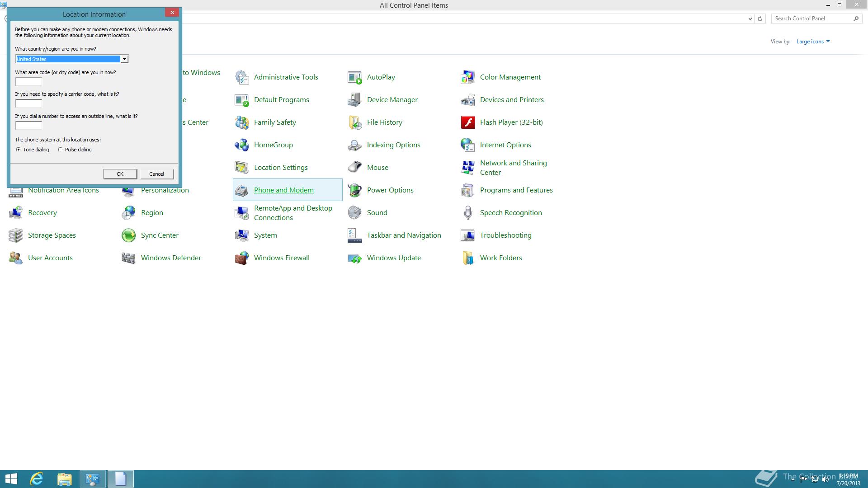Click the Windows Firewall icon

(x=242, y=258)
